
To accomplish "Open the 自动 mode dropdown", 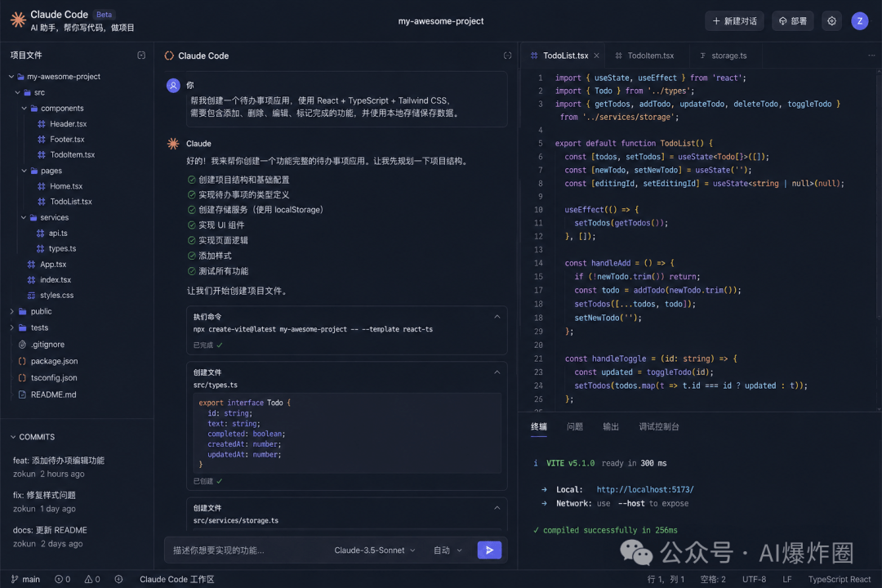I will (448, 550).
